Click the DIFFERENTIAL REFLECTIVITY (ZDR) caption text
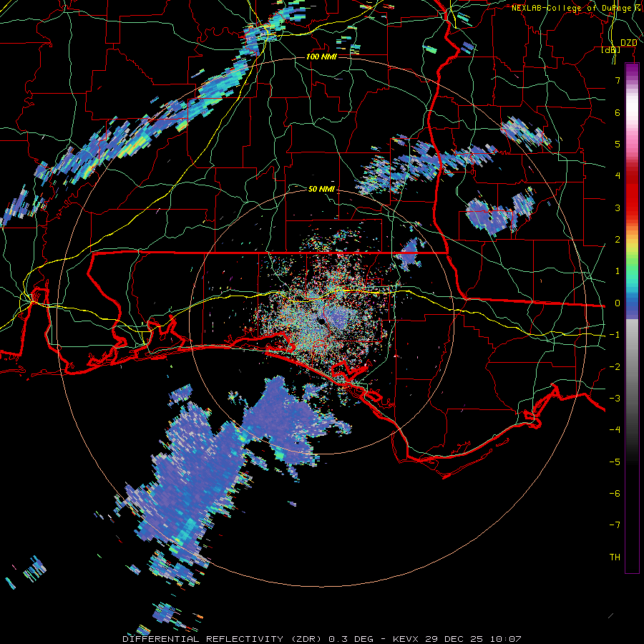 [x=223, y=639]
